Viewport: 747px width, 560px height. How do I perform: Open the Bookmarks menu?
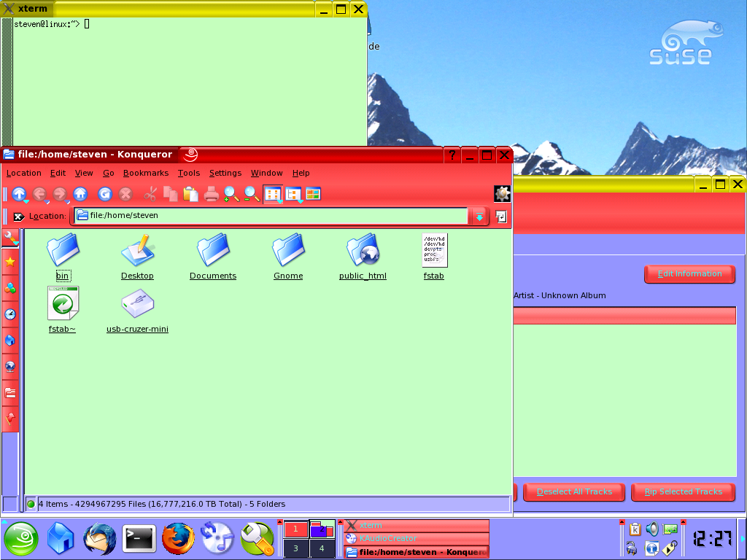coord(146,173)
